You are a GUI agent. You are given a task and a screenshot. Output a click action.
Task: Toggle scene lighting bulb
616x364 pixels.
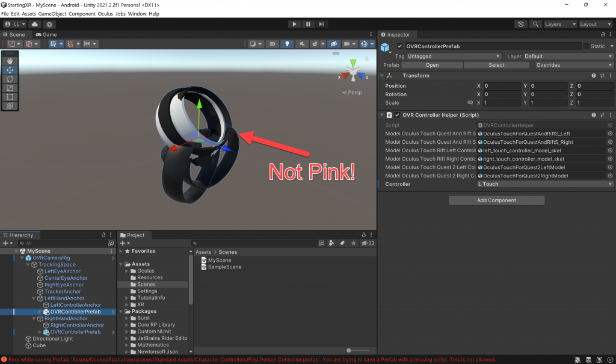(x=287, y=44)
